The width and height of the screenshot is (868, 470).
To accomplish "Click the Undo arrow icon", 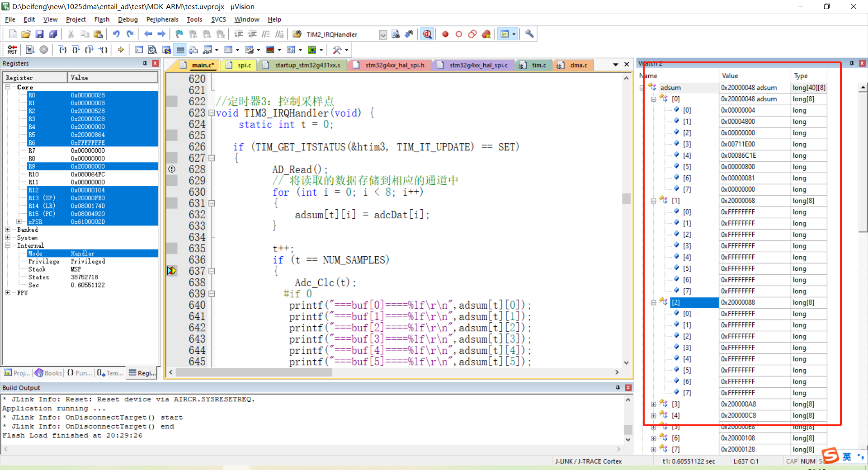I will tap(116, 34).
